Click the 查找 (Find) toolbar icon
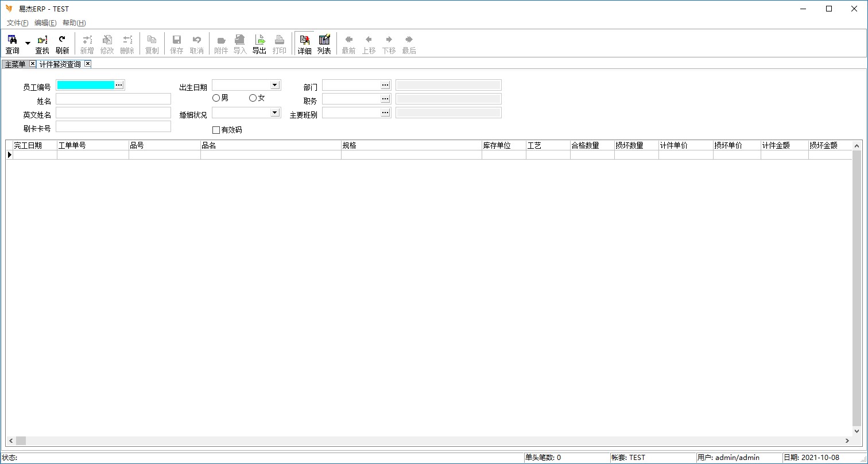 (x=42, y=44)
